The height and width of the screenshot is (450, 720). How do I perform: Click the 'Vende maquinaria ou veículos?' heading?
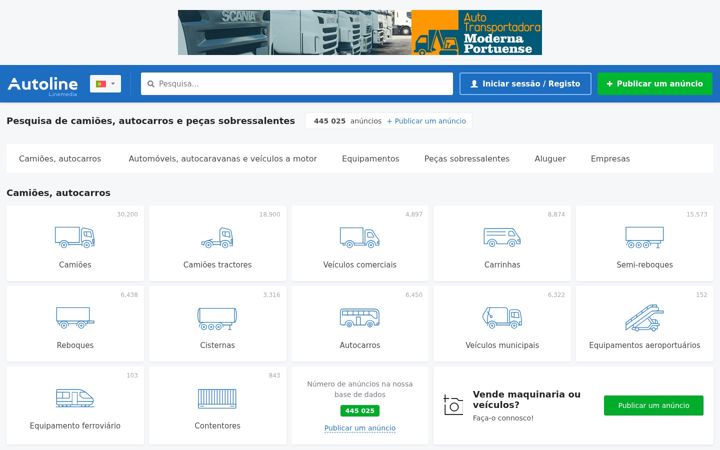tap(527, 399)
